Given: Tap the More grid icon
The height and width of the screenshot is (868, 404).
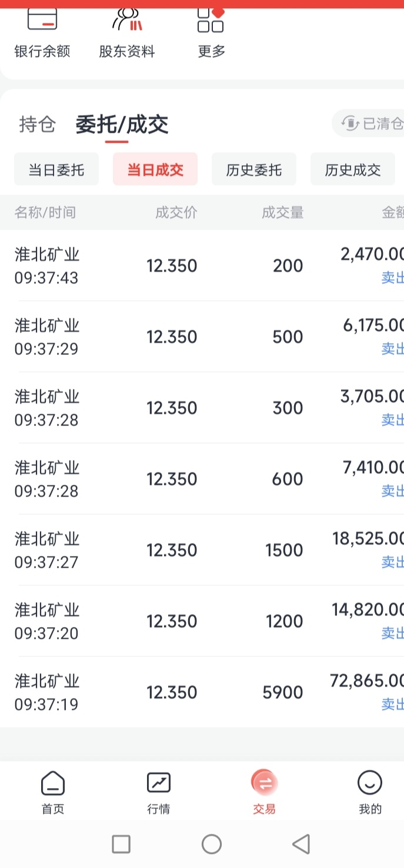Looking at the screenshot, I should [211, 20].
